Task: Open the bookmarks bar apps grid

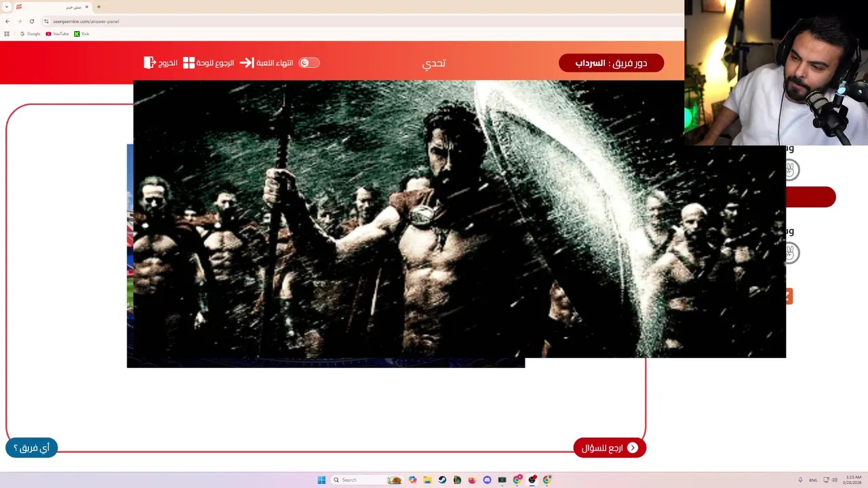Action: click(x=7, y=33)
